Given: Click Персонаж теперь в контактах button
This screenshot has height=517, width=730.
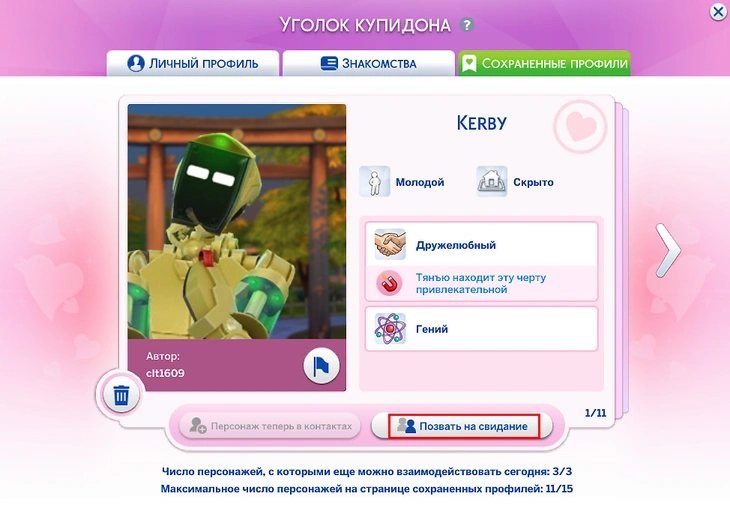Looking at the screenshot, I should tap(270, 426).
